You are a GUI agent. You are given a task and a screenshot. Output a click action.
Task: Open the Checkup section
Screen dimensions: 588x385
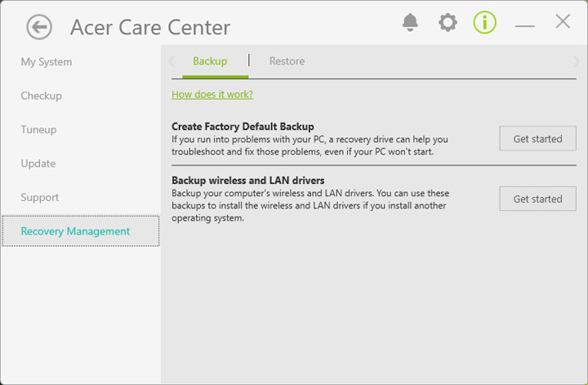click(x=42, y=96)
